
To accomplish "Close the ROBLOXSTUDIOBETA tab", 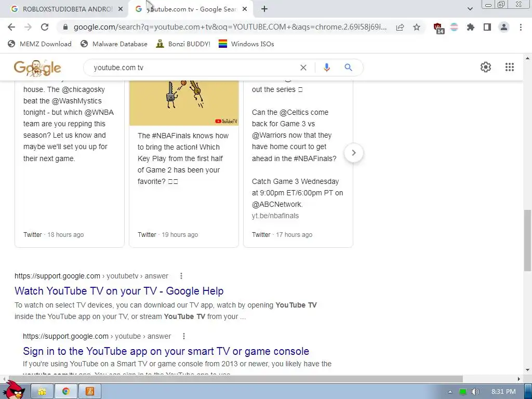I will pos(121,9).
